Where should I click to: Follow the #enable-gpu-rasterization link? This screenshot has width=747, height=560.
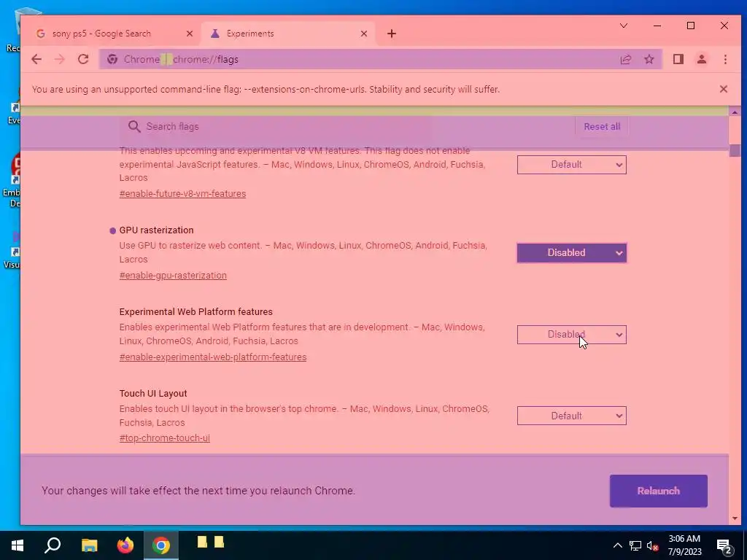[173, 275]
